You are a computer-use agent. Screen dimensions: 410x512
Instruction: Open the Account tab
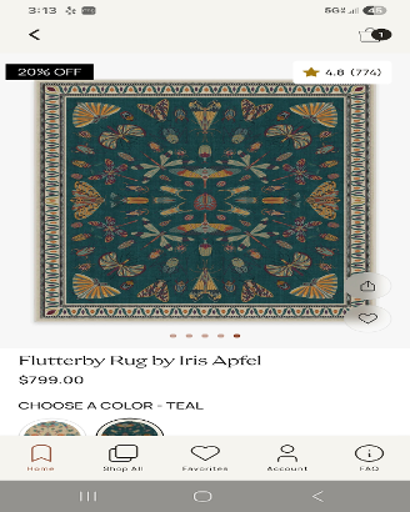[287, 458]
